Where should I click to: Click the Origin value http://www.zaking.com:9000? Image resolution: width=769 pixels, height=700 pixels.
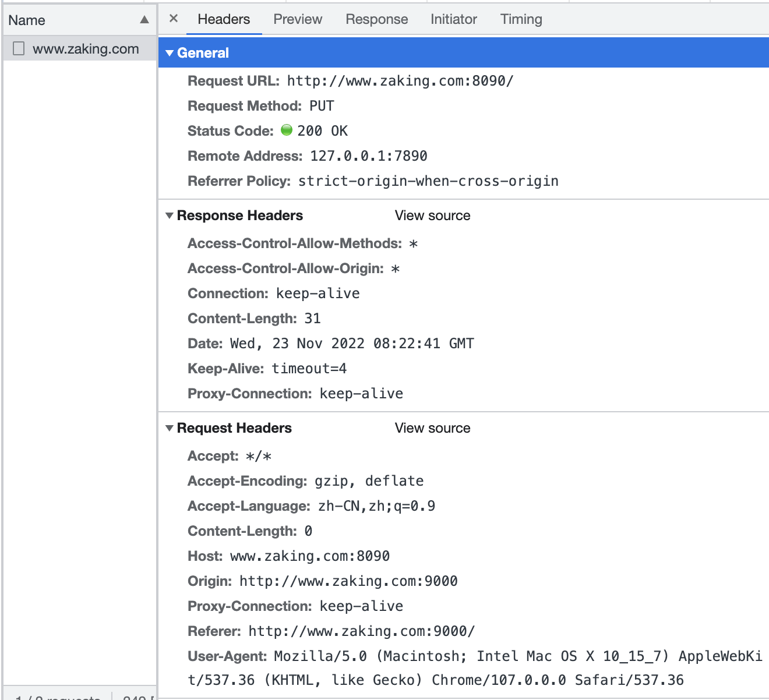coord(348,581)
